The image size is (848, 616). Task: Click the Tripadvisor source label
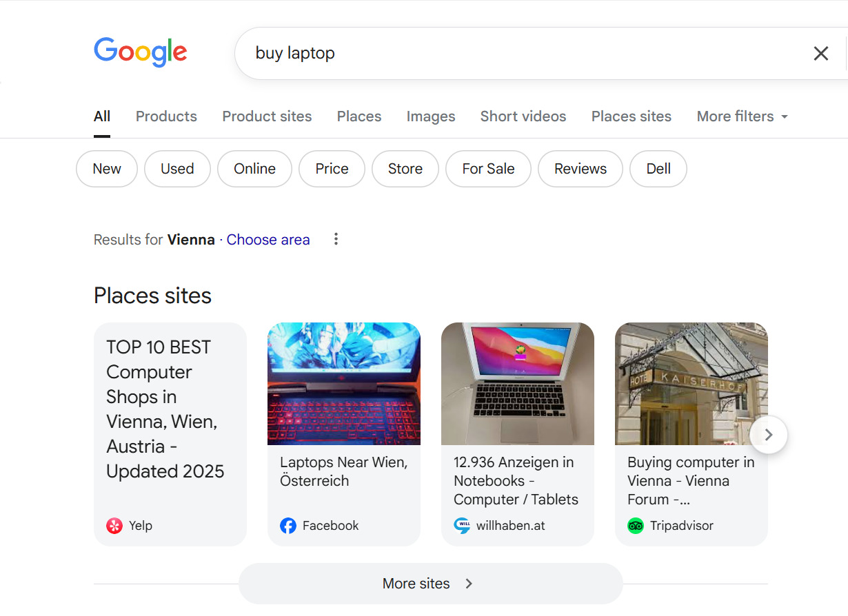click(682, 526)
